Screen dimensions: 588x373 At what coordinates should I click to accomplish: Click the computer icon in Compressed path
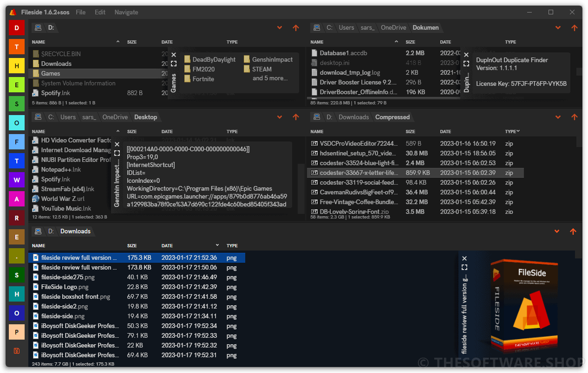(317, 117)
